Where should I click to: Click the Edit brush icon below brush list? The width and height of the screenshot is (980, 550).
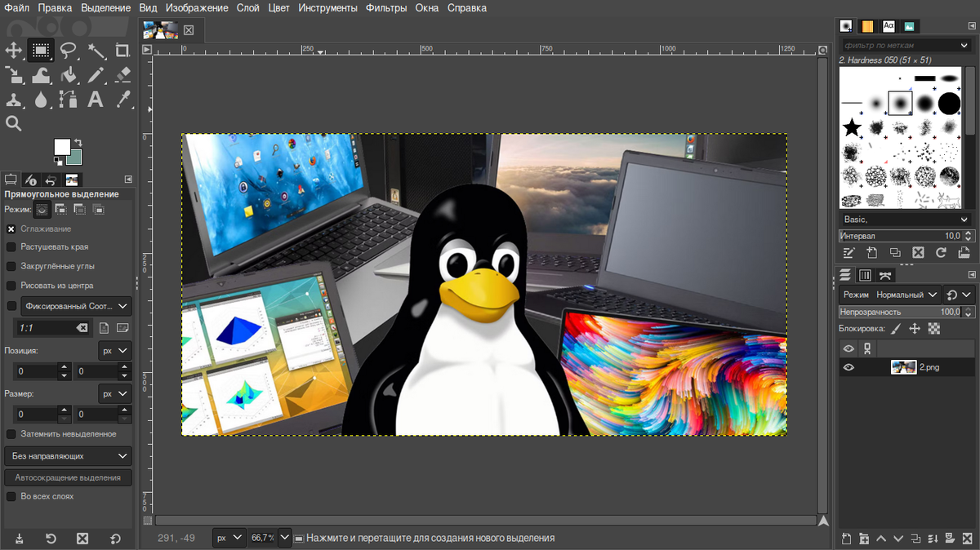tap(849, 253)
